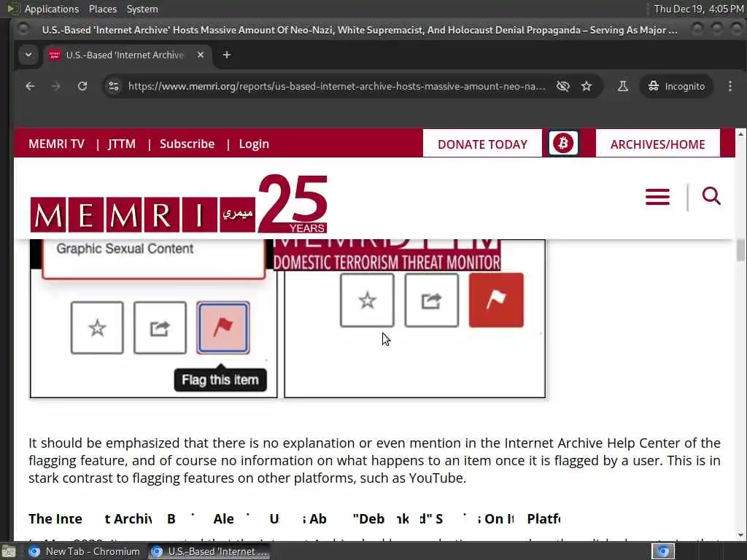Click the highlighted red flag icon in left image

pos(223,327)
